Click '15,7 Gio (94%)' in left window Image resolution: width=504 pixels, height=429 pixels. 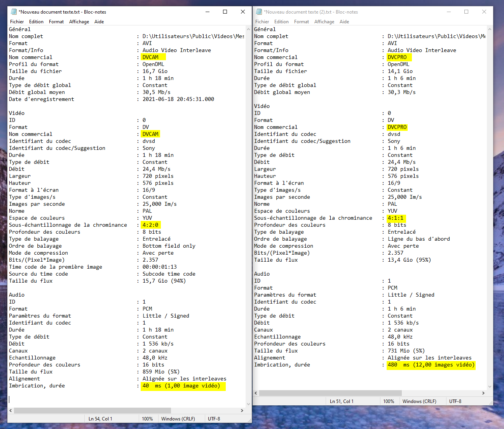point(164,281)
